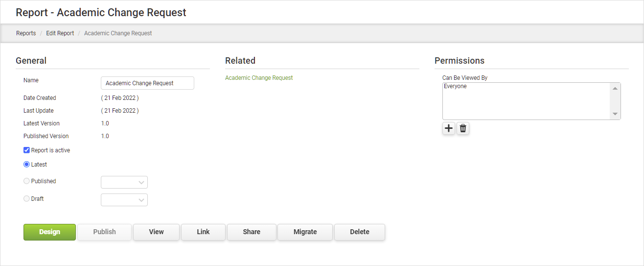Click the Link button
This screenshot has height=266, width=644.
click(x=203, y=232)
